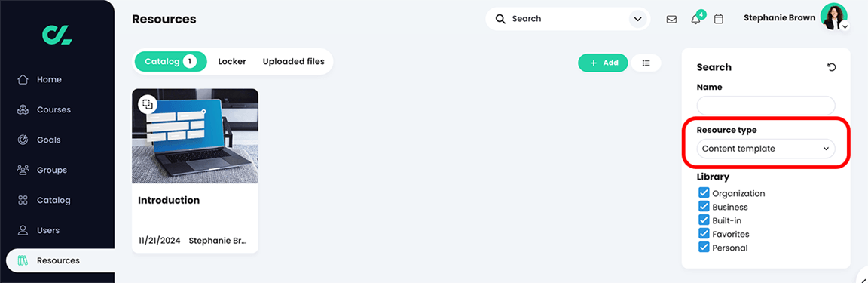Click the Home house icon
The image size is (868, 283).
point(23,79)
